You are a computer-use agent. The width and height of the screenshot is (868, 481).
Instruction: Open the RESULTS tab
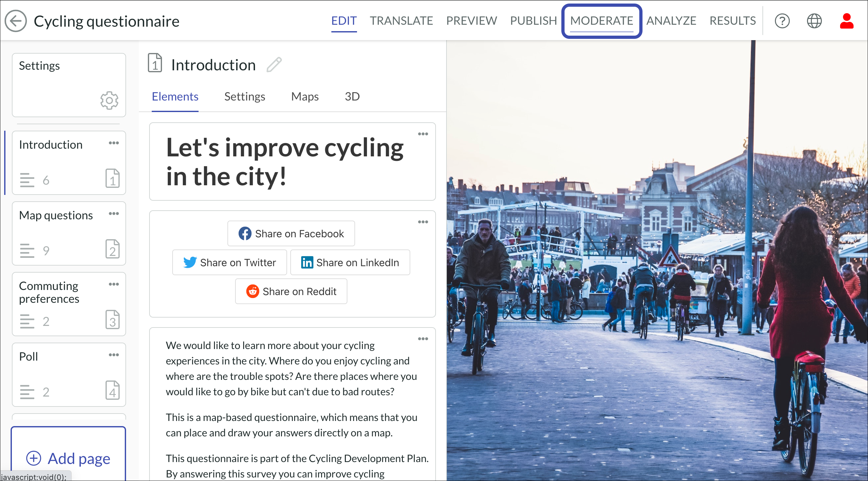tap(733, 21)
